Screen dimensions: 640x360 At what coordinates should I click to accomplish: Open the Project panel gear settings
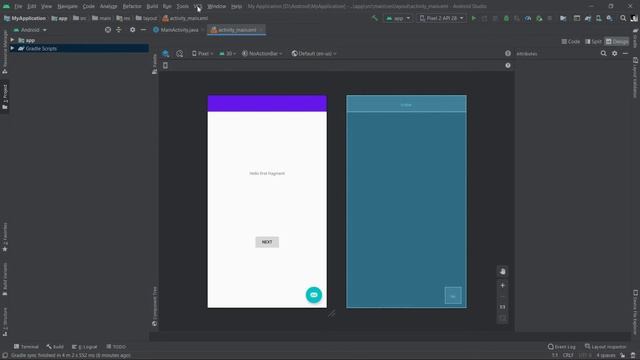click(132, 30)
